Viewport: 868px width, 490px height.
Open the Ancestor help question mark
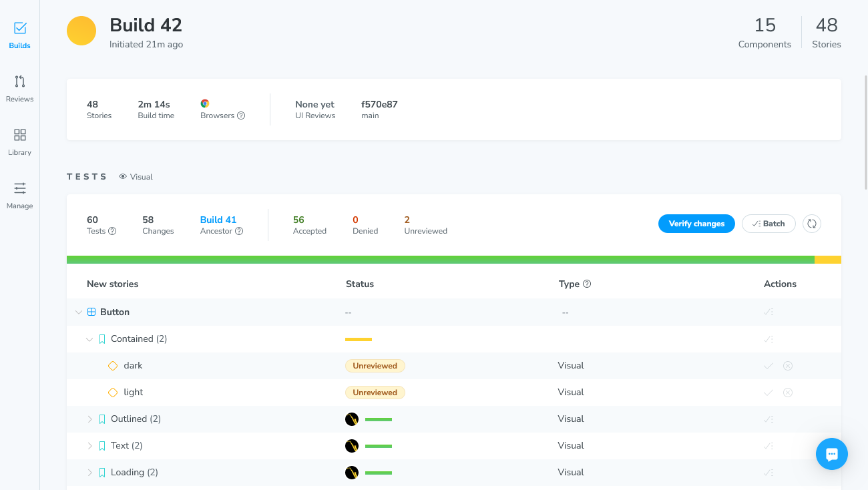(239, 231)
